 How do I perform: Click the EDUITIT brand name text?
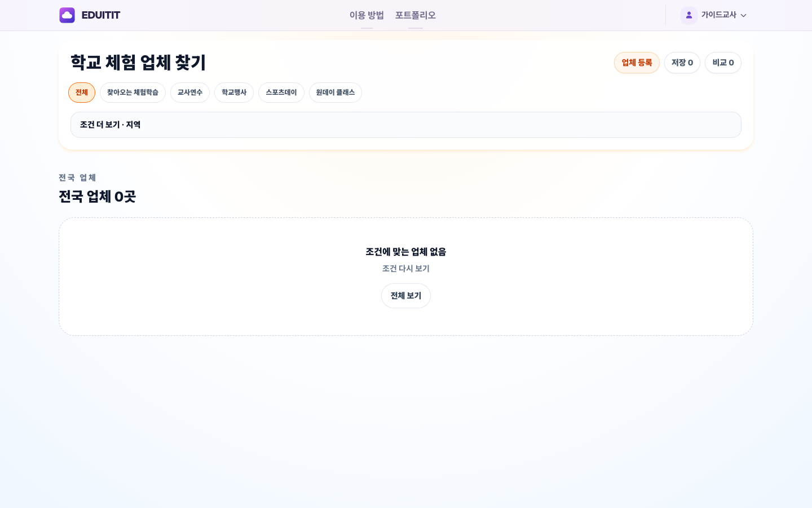101,15
